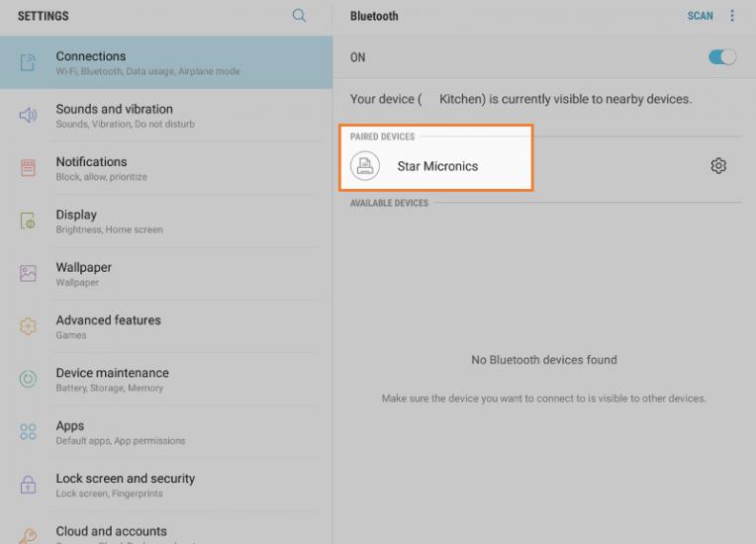This screenshot has width=756, height=544.
Task: Tap the Display settings icon
Action: 28,221
